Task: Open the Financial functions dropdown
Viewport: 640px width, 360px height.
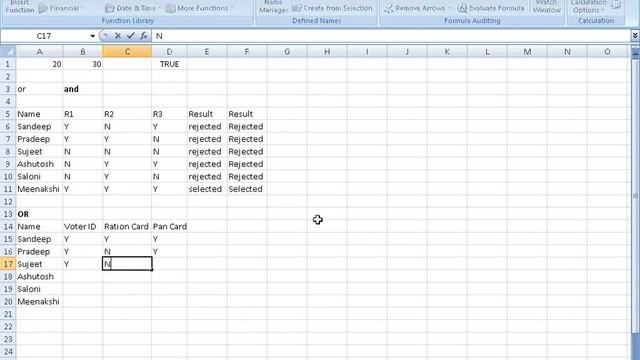Action: point(61,8)
